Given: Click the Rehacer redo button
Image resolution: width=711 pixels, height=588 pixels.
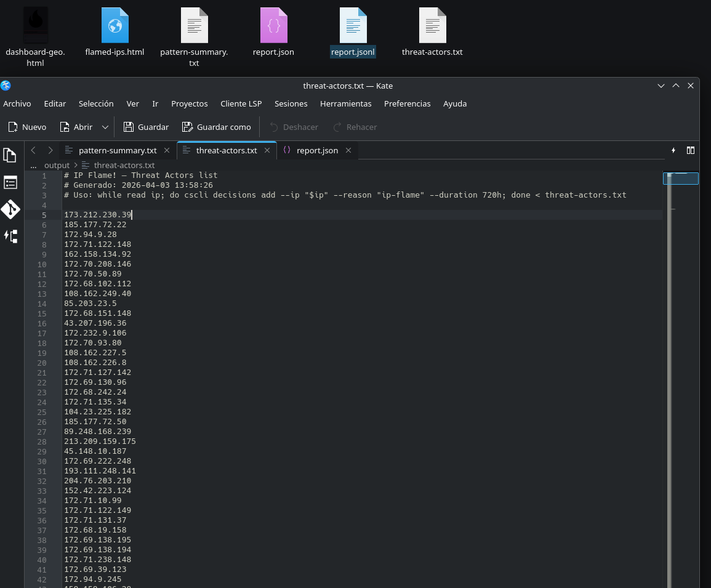Looking at the screenshot, I should 355,127.
